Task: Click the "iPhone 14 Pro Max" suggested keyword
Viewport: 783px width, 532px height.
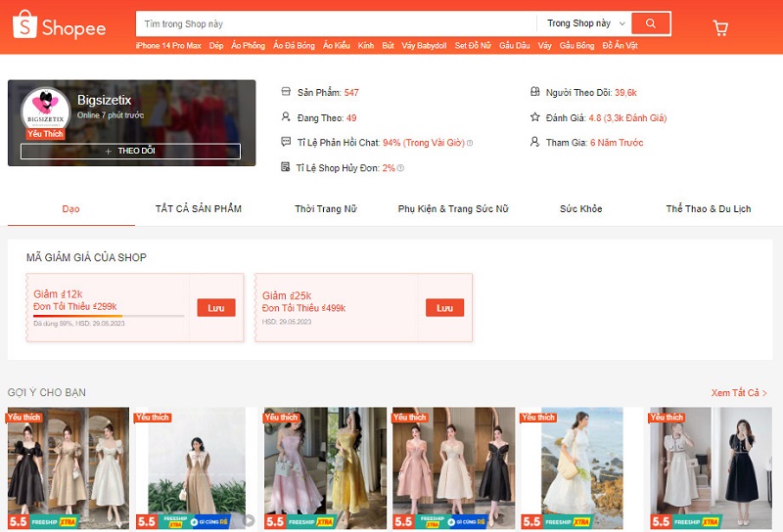Action: coord(167,46)
